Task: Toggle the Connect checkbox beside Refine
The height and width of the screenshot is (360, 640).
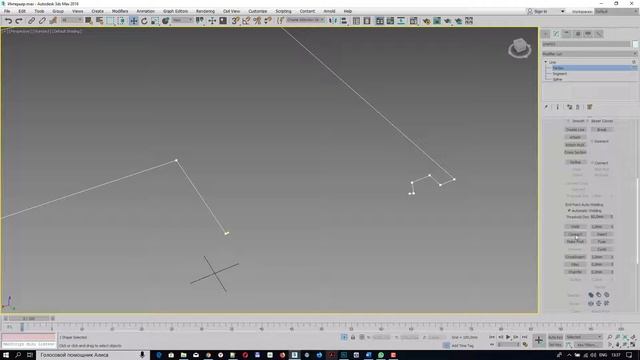Action: coord(592,163)
